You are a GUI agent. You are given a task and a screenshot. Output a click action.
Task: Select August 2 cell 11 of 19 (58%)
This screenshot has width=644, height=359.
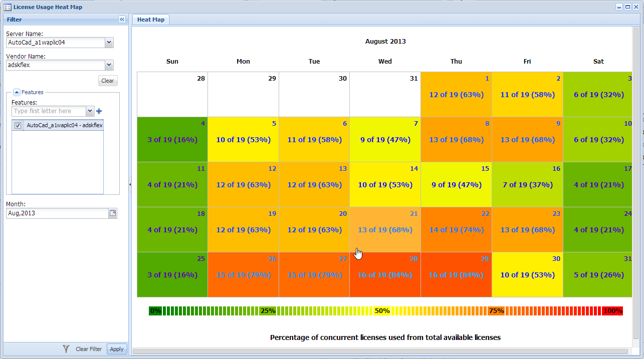click(x=527, y=95)
